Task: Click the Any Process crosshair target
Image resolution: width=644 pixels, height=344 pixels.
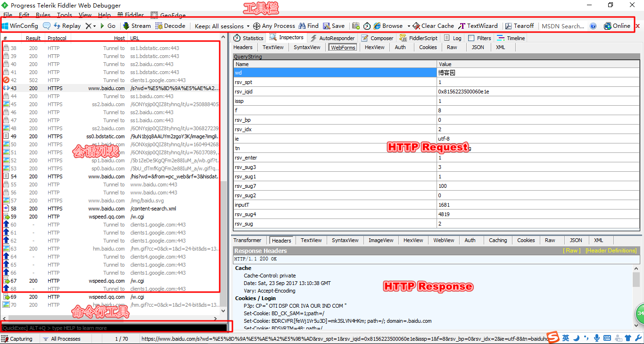Action: [x=256, y=26]
